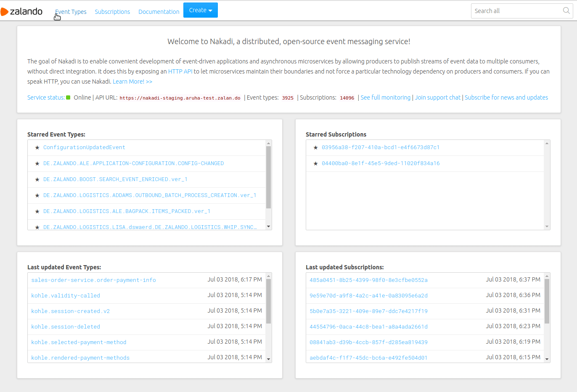Click Starred Event Types scrollbar down arrow

pyautogui.click(x=268, y=226)
